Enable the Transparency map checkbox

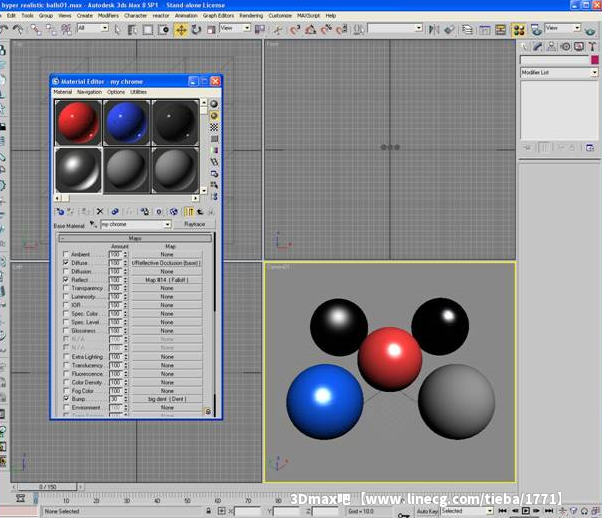(x=66, y=288)
